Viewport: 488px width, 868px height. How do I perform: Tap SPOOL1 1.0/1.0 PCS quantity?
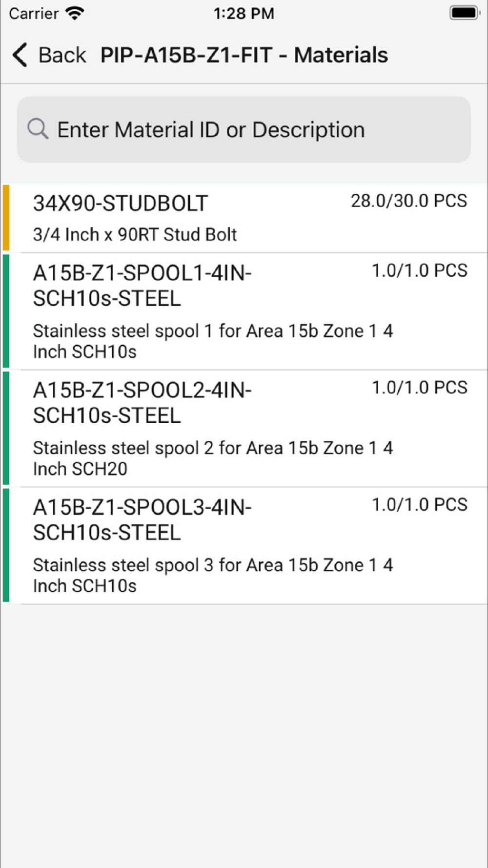(420, 270)
